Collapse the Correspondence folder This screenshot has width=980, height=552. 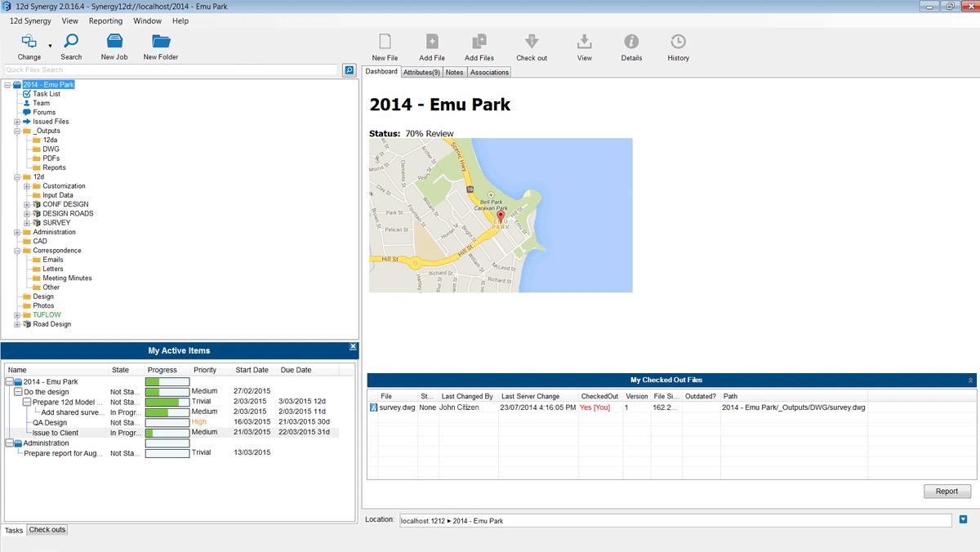click(x=17, y=251)
